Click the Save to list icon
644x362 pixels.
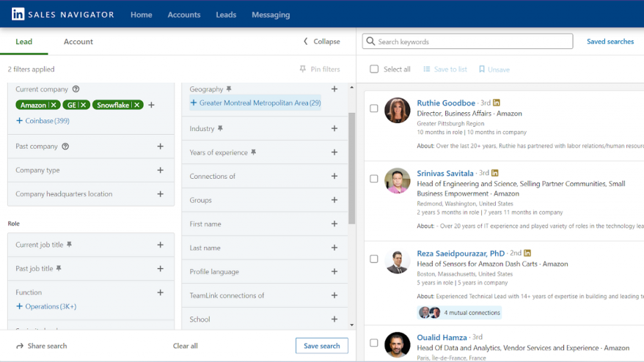coord(427,70)
